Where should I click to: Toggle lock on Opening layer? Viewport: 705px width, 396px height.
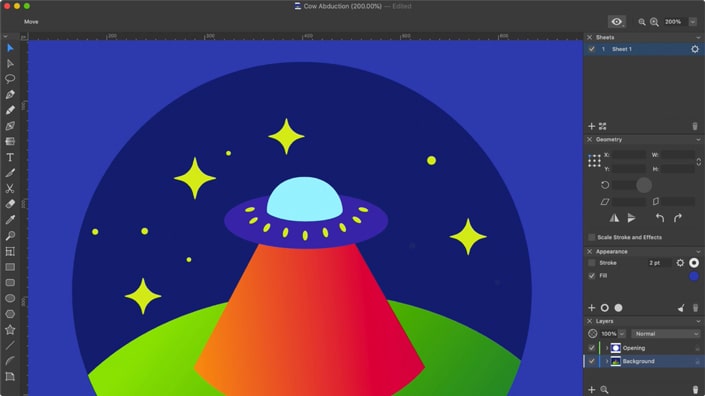click(x=698, y=348)
